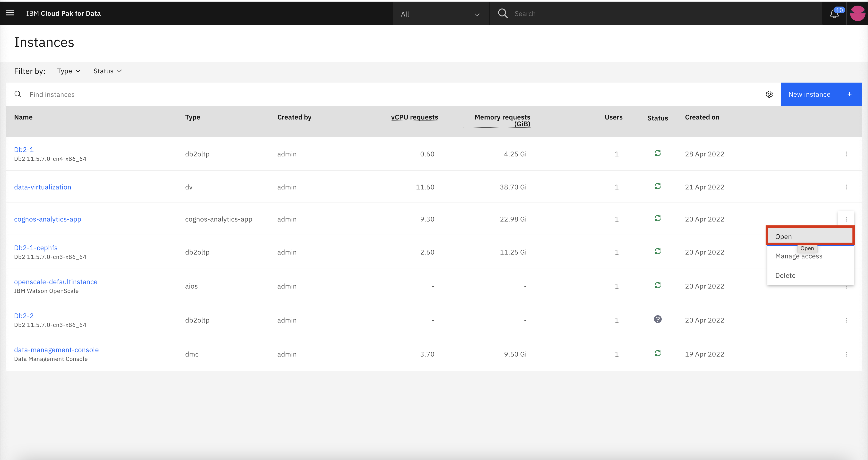Image resolution: width=868 pixels, height=460 pixels.
Task: Click the 22.98 Gi memory value
Action: pos(513,219)
